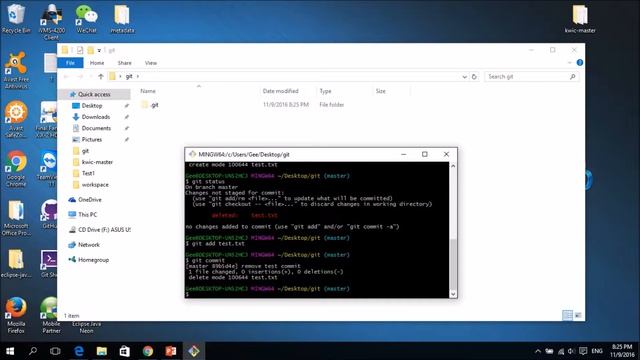The image size is (640, 360).
Task: Open the kwic-master folder on desktop
Action: pyautogui.click(x=580, y=19)
